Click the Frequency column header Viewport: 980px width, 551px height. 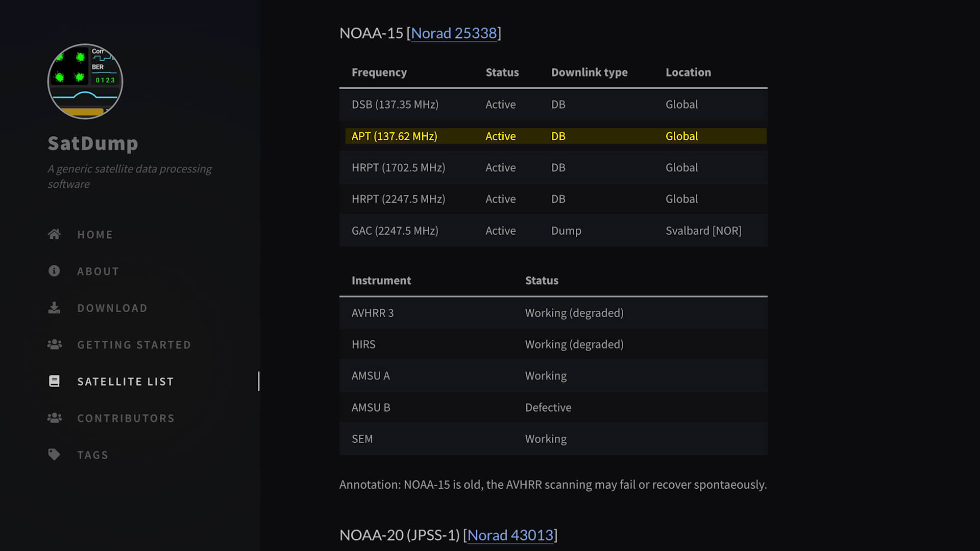pos(379,72)
